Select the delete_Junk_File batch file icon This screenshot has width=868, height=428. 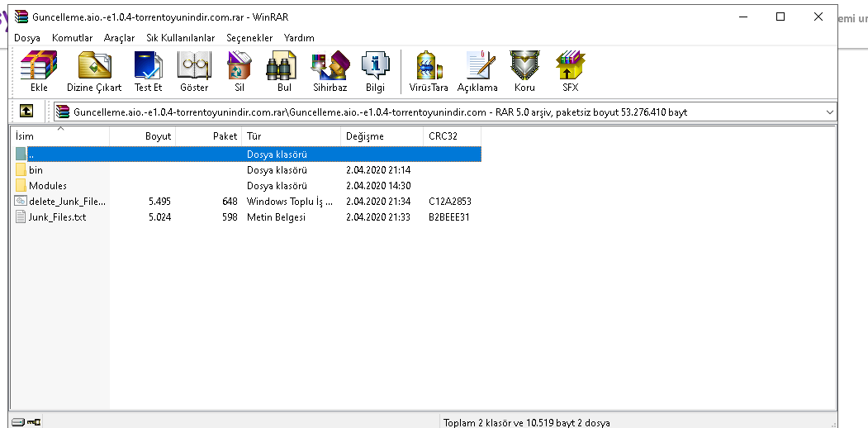pyautogui.click(x=21, y=201)
